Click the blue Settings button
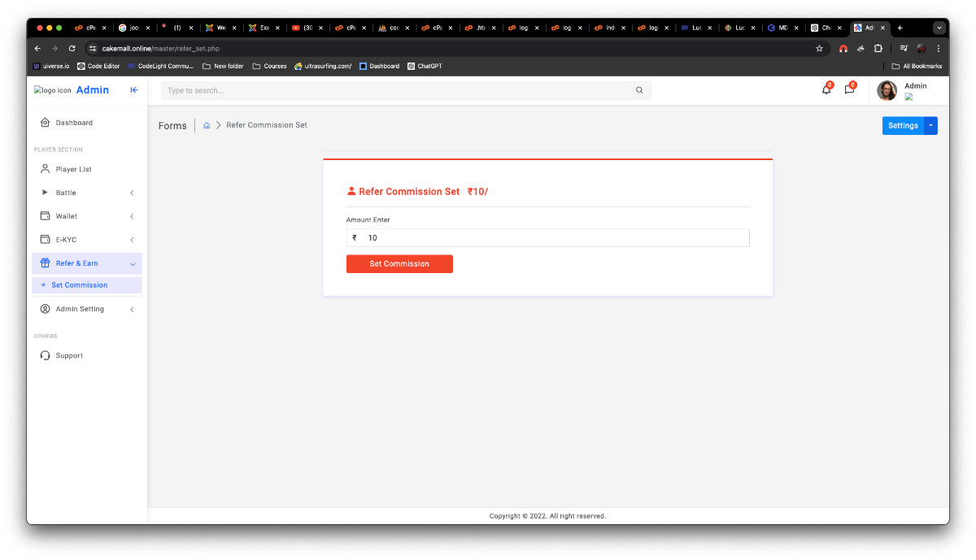The height and width of the screenshot is (560, 976). [x=902, y=125]
